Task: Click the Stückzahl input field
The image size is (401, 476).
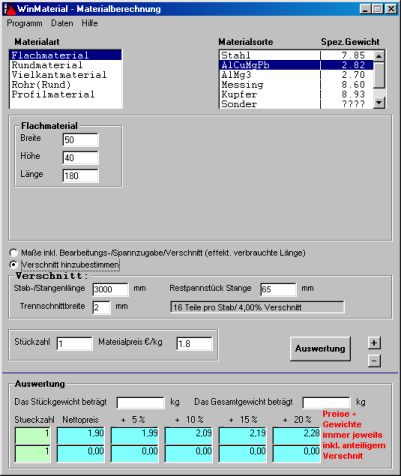Action: [75, 344]
